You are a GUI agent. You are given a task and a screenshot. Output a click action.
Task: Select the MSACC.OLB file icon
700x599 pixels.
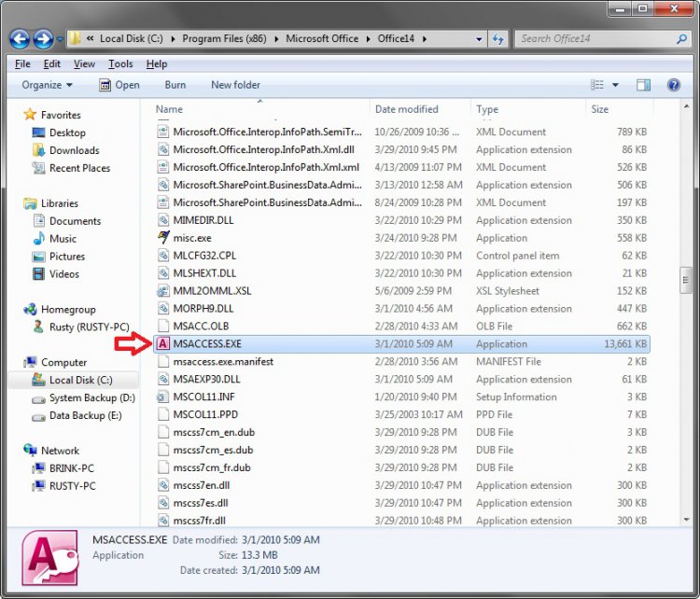[163, 327]
